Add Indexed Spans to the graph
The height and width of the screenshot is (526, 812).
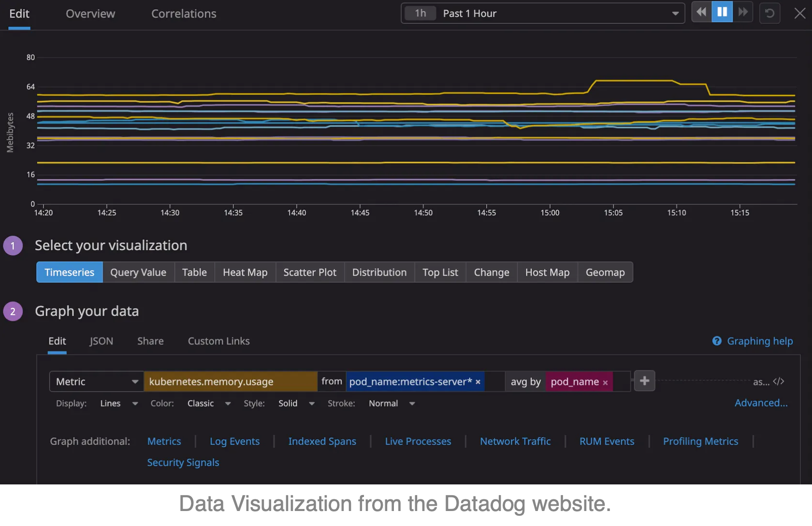coord(322,441)
